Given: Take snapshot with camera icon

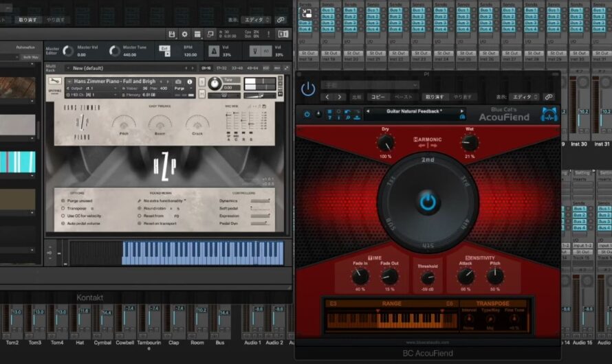Looking at the screenshot, I should tap(178, 82).
